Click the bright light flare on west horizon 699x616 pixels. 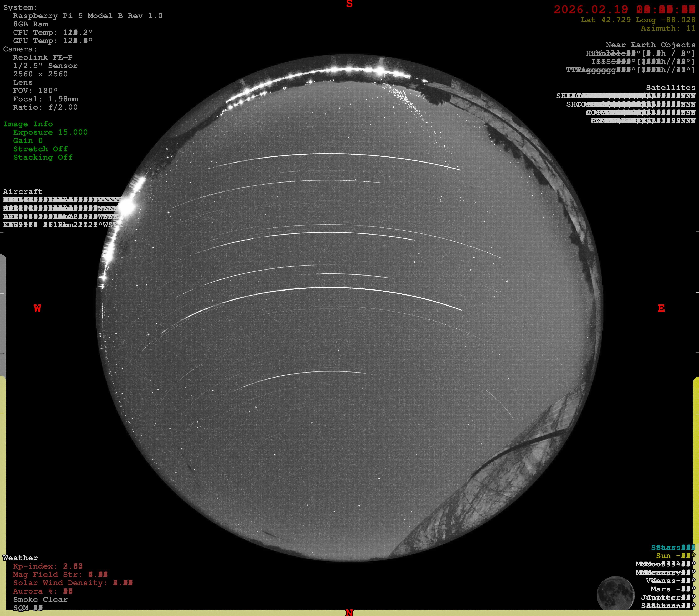click(x=127, y=206)
